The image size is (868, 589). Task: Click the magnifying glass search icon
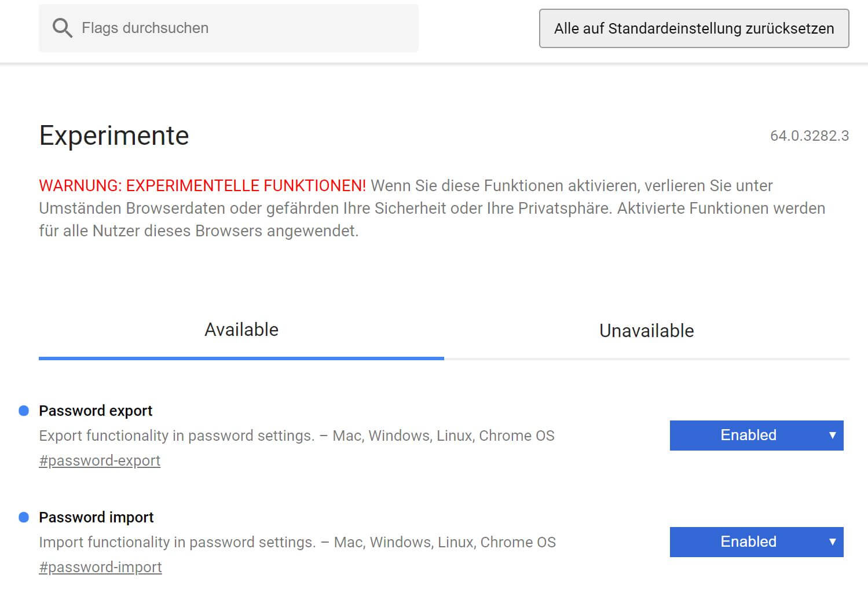point(61,27)
